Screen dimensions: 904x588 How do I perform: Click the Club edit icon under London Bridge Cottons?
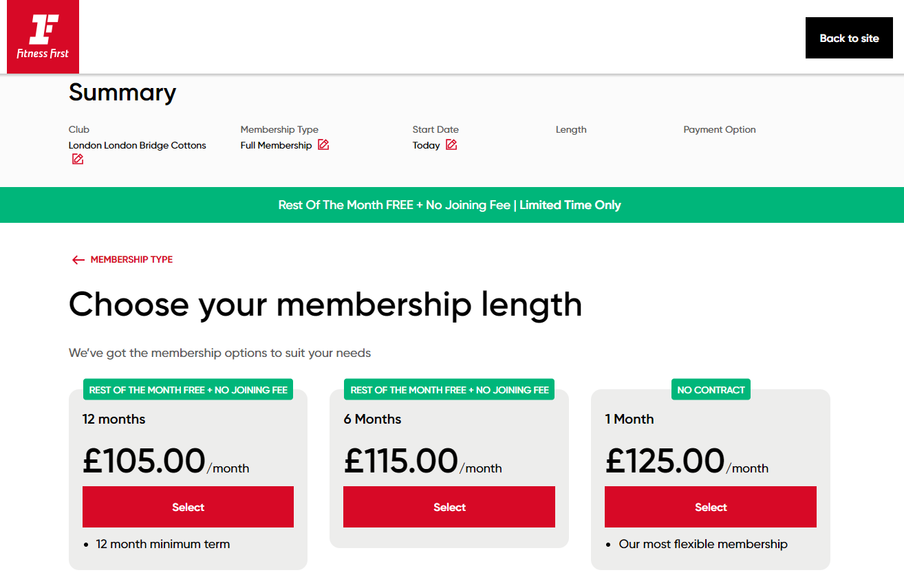tap(77, 159)
